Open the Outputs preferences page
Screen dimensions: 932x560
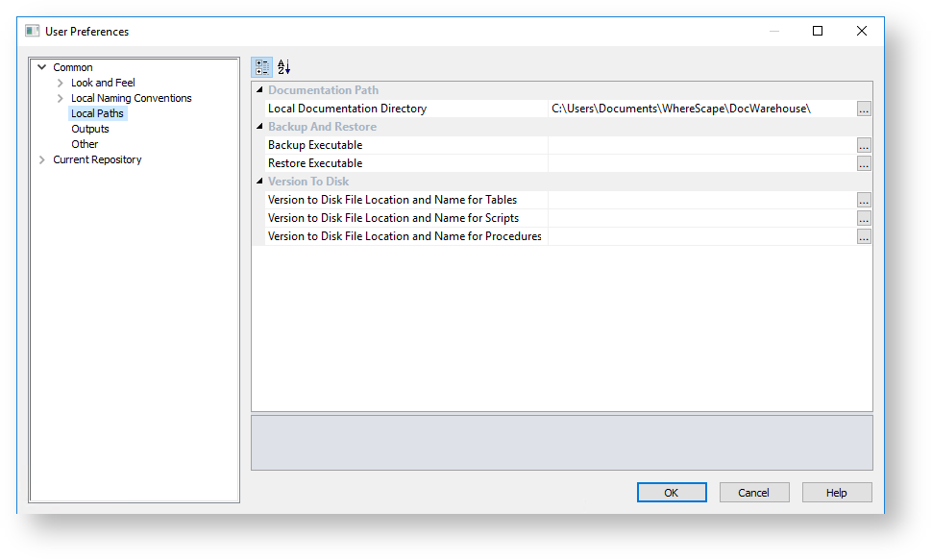[x=90, y=129]
